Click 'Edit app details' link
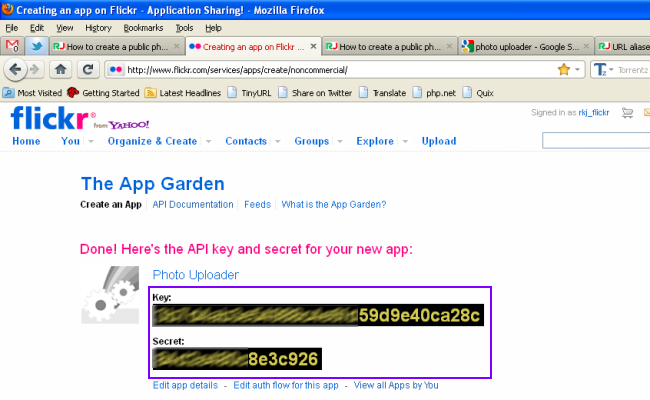 [185, 385]
